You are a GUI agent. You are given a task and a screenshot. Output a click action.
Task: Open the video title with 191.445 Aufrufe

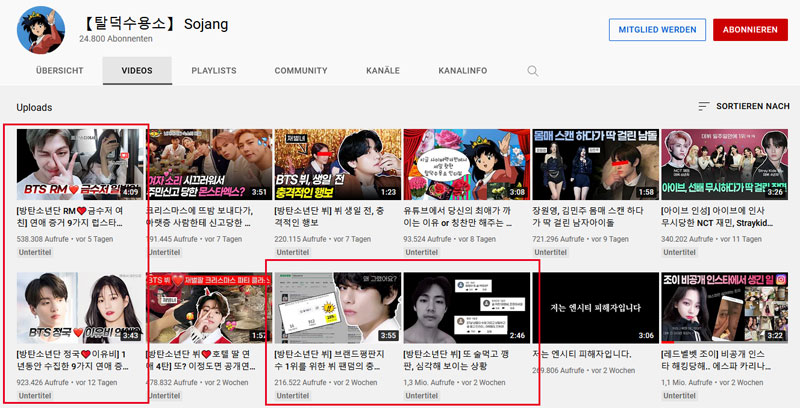pyautogui.click(x=199, y=217)
